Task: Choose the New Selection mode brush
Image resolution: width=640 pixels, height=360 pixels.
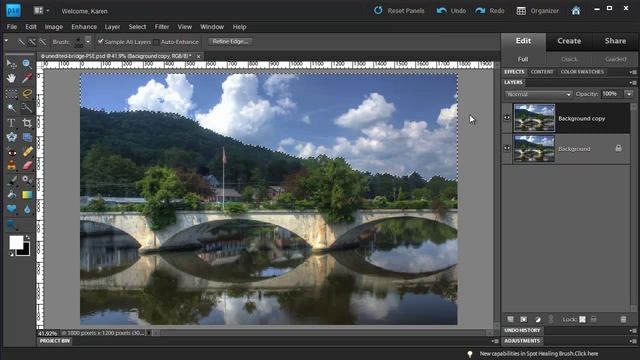Action: click(x=21, y=42)
